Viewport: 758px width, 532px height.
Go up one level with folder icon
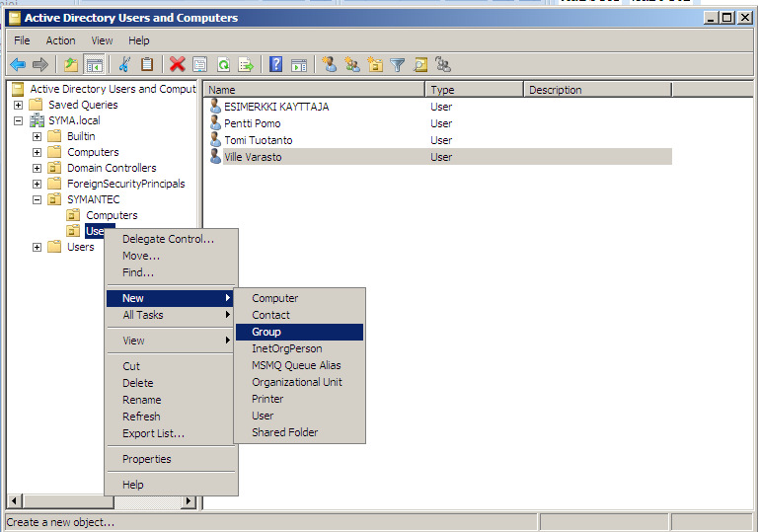(71, 64)
